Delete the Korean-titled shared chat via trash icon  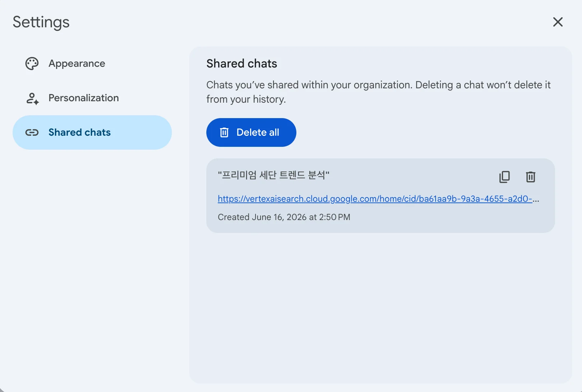[531, 177]
